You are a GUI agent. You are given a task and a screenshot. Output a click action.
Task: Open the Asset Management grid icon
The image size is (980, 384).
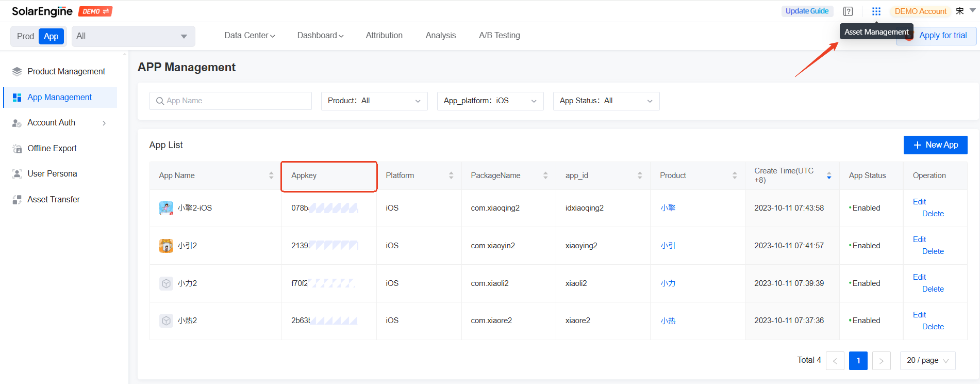tap(876, 11)
